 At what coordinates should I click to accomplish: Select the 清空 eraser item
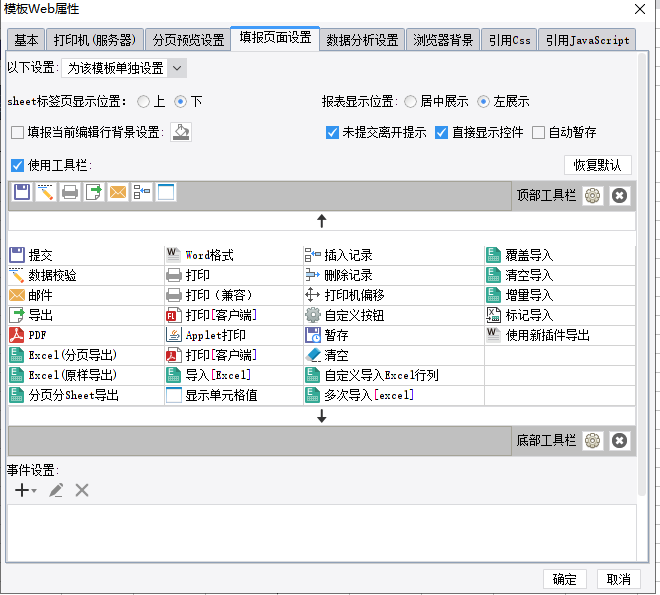[x=394, y=355]
